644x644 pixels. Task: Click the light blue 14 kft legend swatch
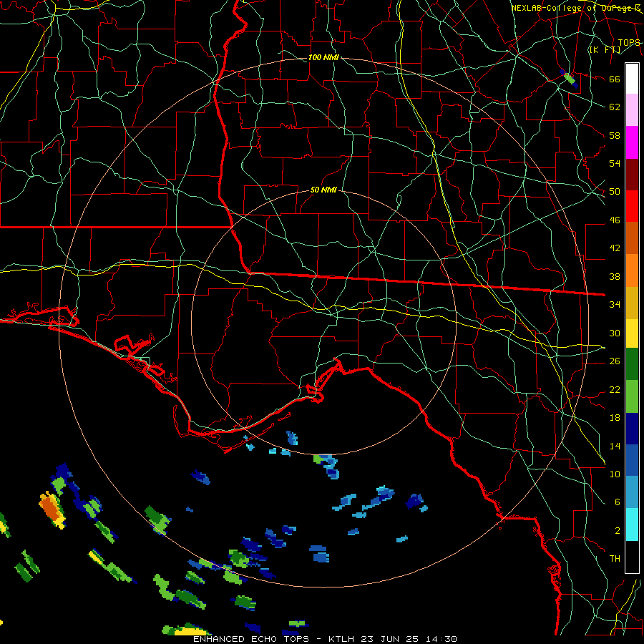(632, 492)
